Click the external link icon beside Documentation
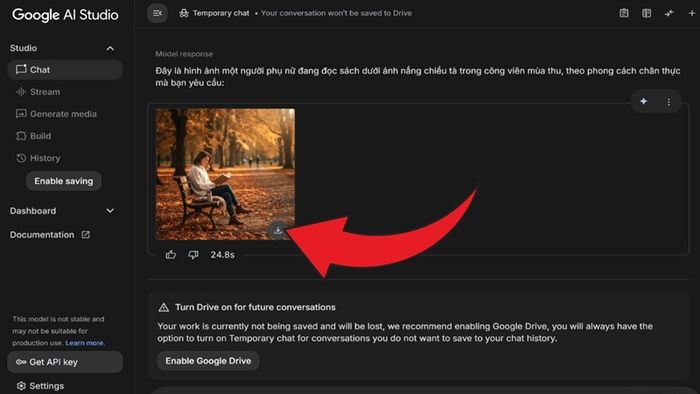Viewport: 700px width, 394px height. (85, 235)
